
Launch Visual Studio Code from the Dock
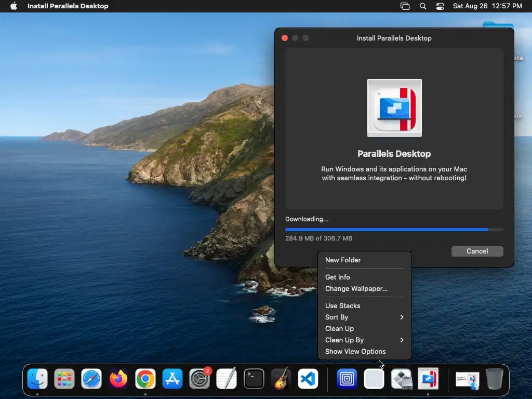(x=308, y=379)
